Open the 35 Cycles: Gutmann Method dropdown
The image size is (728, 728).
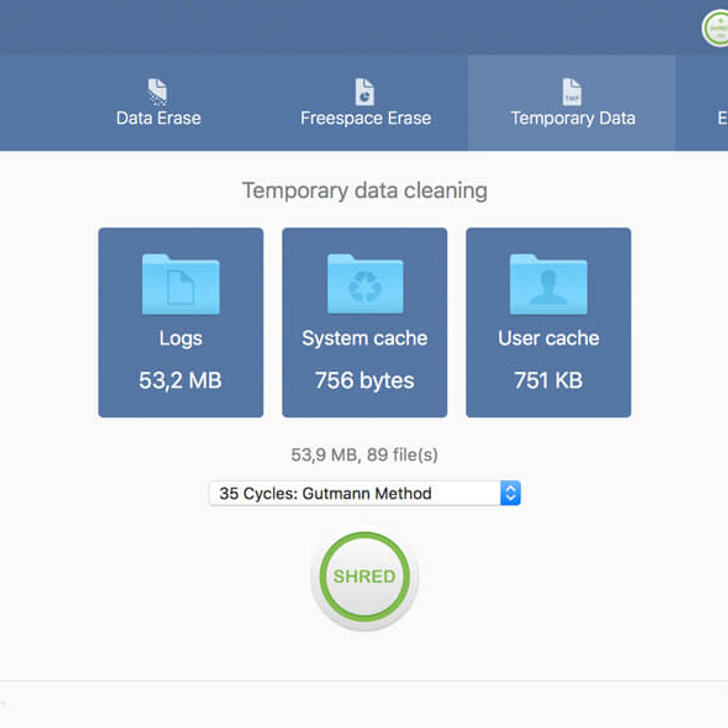click(x=355, y=493)
